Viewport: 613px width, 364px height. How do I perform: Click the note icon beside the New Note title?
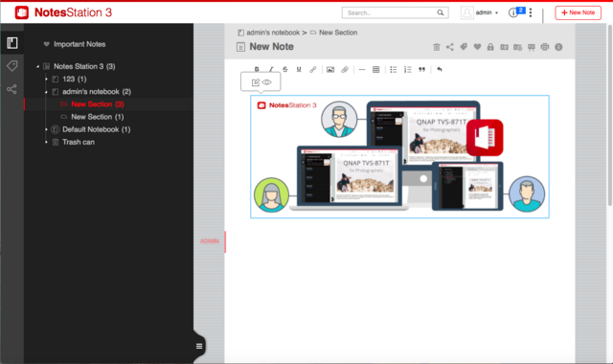[x=240, y=47]
